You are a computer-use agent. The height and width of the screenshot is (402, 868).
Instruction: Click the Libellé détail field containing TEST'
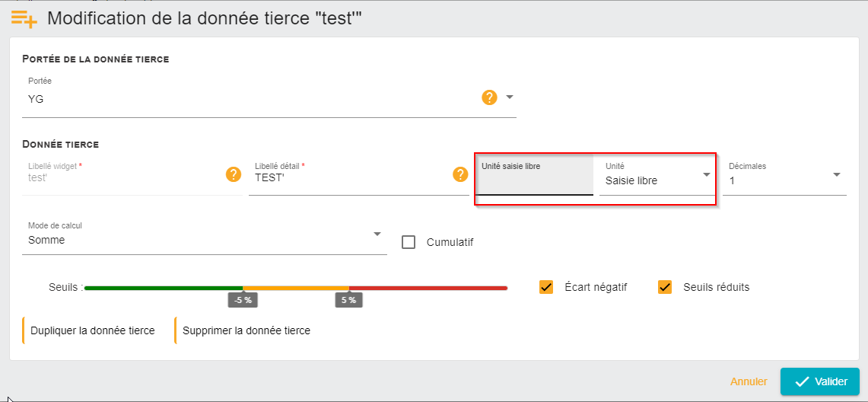pos(351,176)
